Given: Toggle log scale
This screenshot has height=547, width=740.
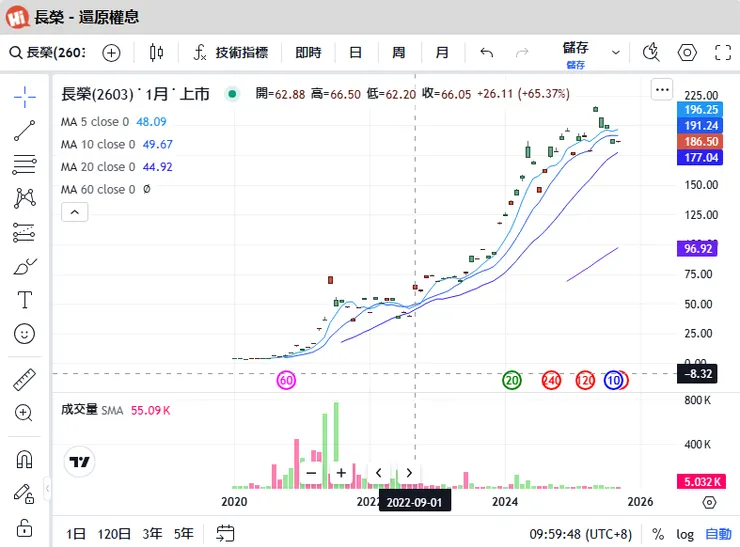Looking at the screenshot, I should pos(685,534).
